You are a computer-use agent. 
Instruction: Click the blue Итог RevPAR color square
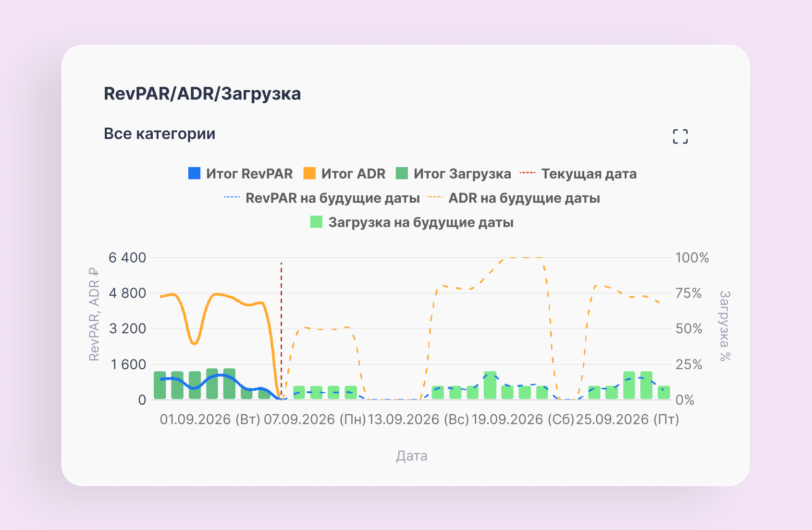click(x=194, y=173)
